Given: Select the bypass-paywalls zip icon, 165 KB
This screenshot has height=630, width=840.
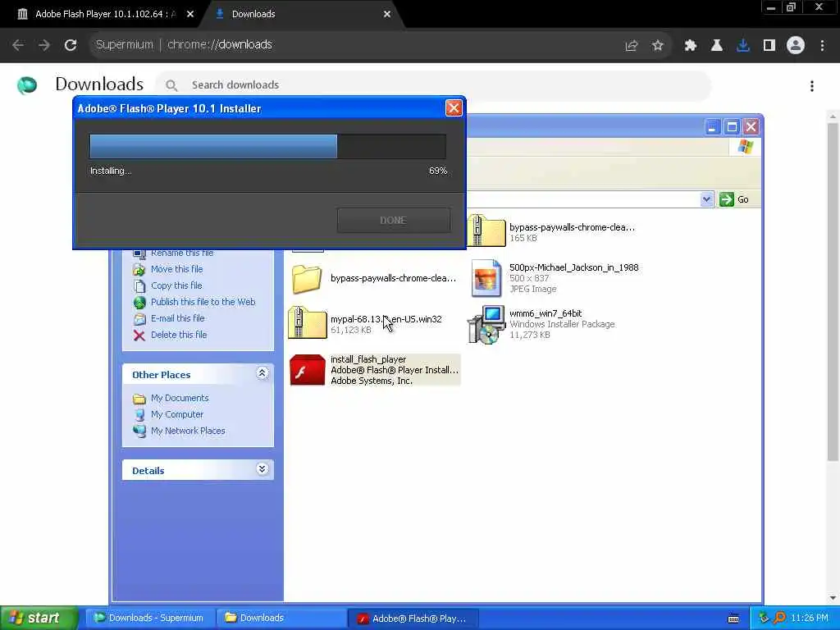Looking at the screenshot, I should [486, 231].
